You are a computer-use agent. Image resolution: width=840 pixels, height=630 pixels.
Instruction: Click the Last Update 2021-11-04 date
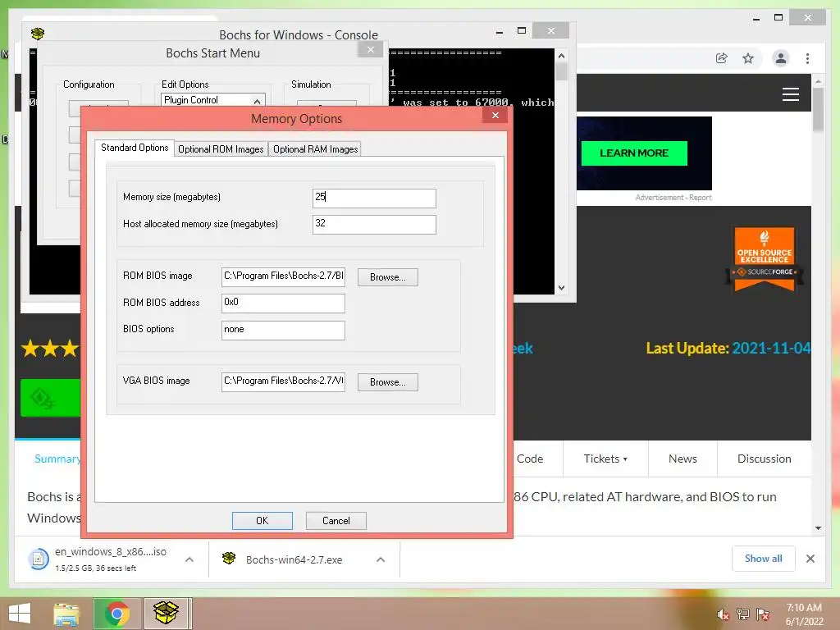point(771,348)
